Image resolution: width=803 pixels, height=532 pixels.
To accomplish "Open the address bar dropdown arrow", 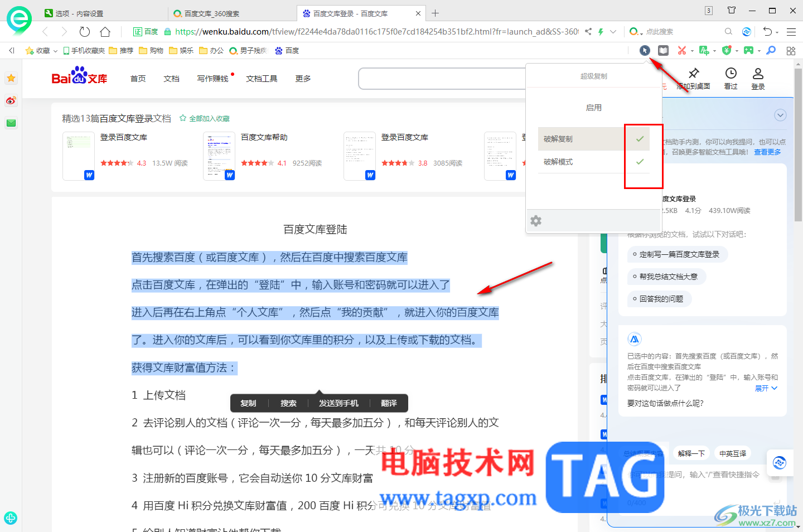I will point(613,32).
